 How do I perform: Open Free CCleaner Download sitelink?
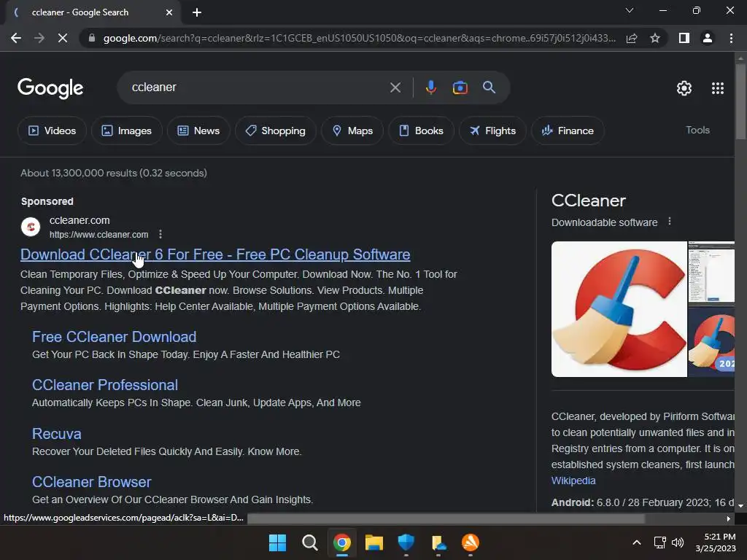click(115, 337)
